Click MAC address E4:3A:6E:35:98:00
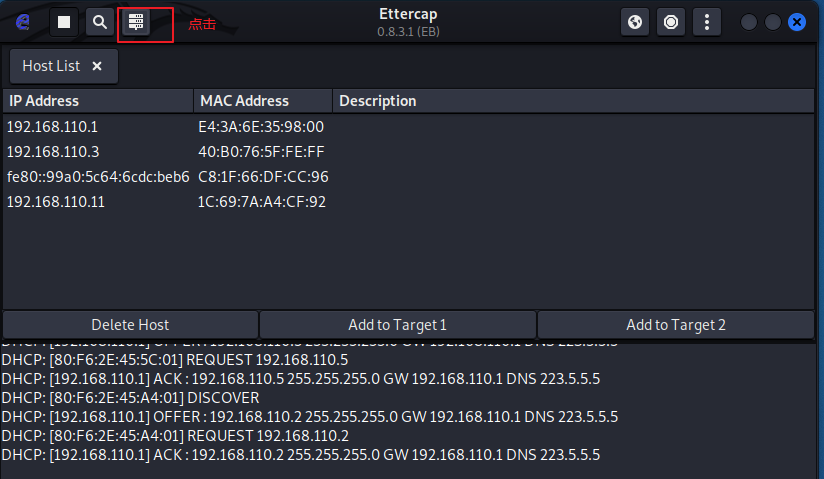This screenshot has width=824, height=479. [x=261, y=127]
